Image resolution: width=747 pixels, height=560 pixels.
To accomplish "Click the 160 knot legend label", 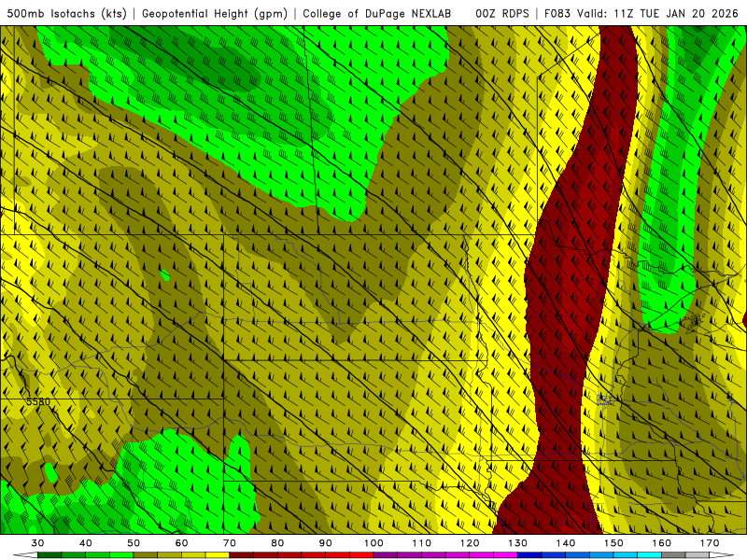I will point(662,543).
